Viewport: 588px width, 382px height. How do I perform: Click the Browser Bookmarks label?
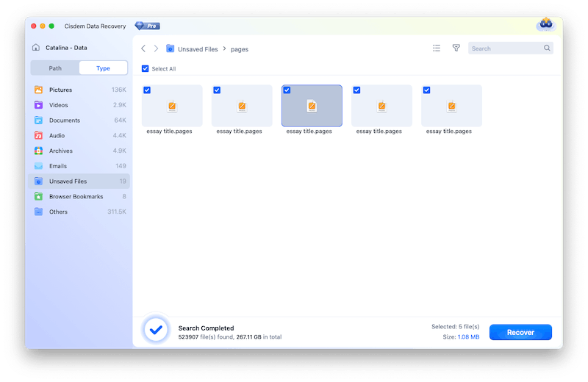click(76, 196)
